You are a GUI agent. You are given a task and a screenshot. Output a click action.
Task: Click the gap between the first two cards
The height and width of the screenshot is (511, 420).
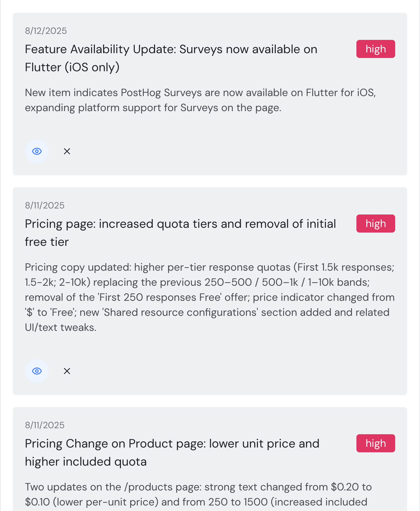(210, 181)
